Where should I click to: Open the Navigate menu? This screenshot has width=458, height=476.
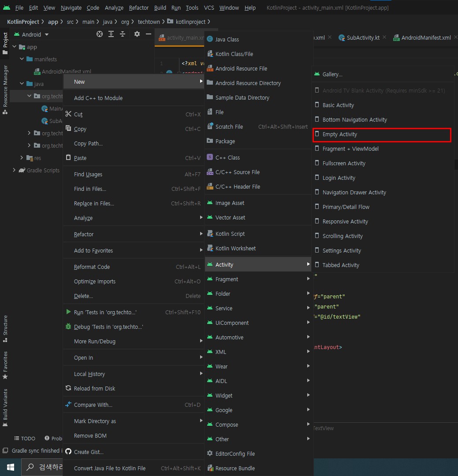coord(71,7)
